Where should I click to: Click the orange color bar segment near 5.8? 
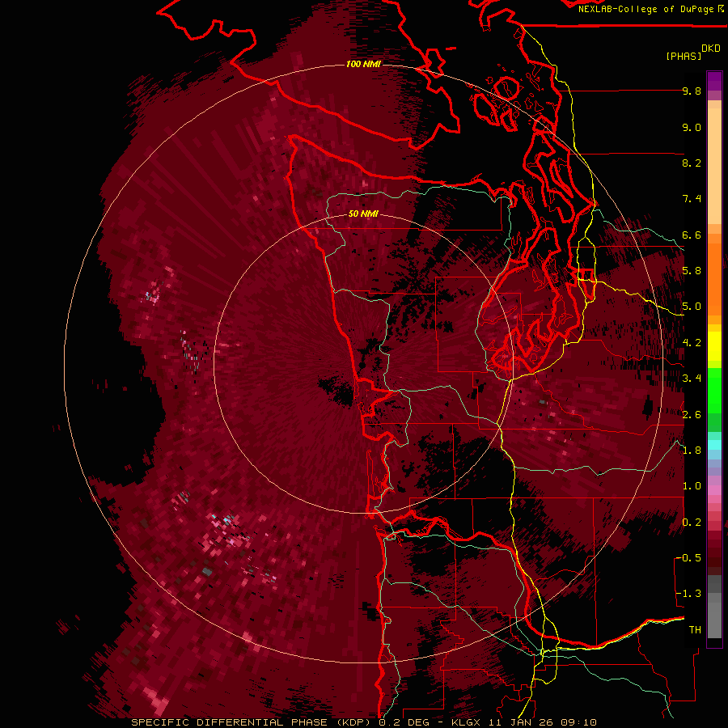pos(714,278)
